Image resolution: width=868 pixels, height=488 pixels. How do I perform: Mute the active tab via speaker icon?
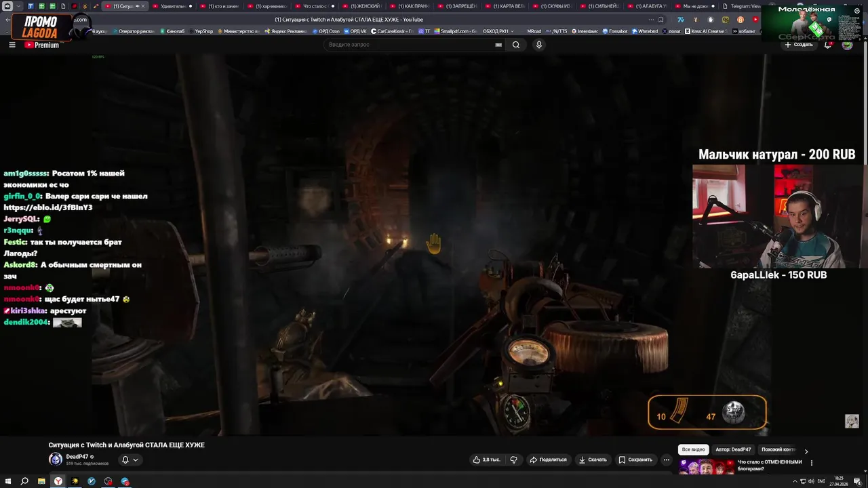[x=137, y=6]
